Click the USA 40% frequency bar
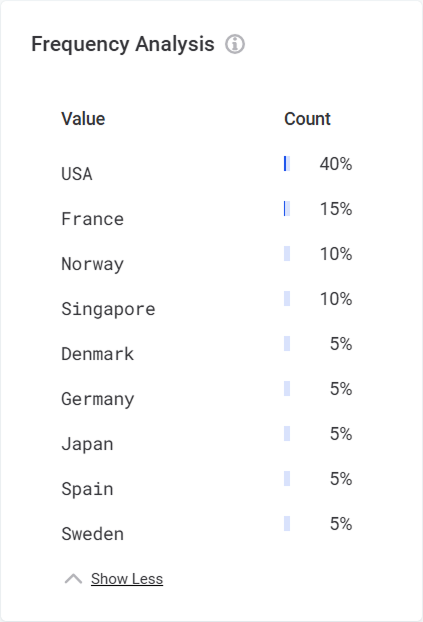Viewport: 423px width, 622px height. pyautogui.click(x=287, y=164)
